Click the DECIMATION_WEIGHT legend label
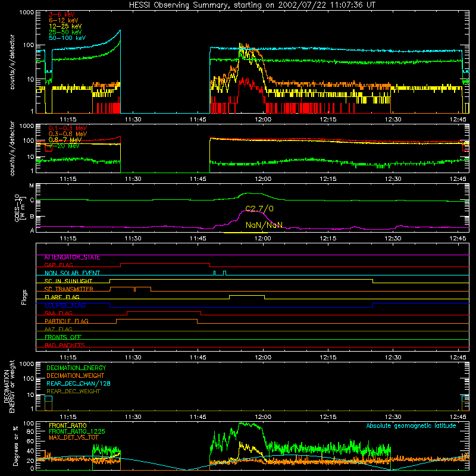The height and width of the screenshot is (476, 476). [x=76, y=375]
